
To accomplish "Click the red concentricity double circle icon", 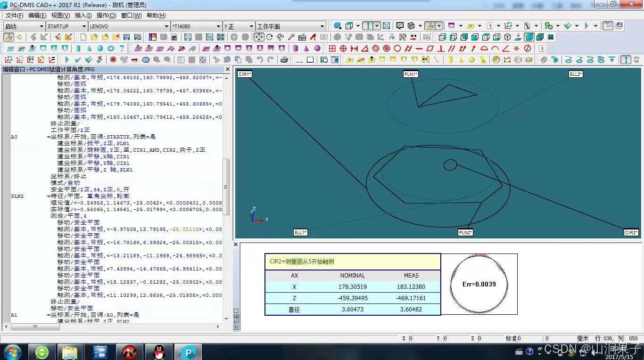I will pos(376,48).
